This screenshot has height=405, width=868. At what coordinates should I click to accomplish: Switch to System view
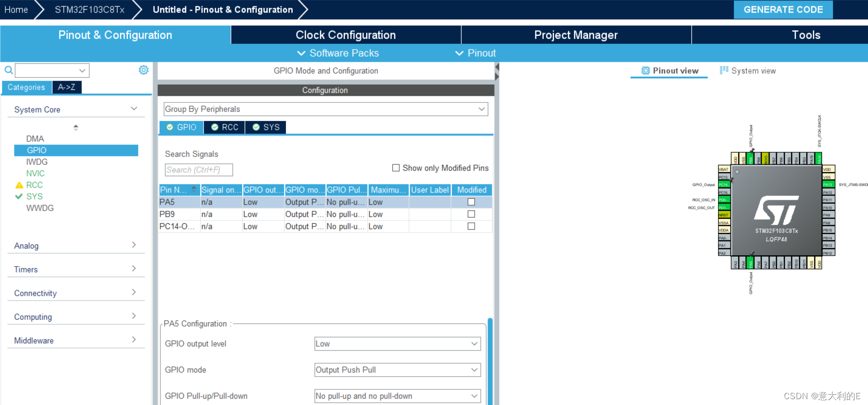click(748, 70)
